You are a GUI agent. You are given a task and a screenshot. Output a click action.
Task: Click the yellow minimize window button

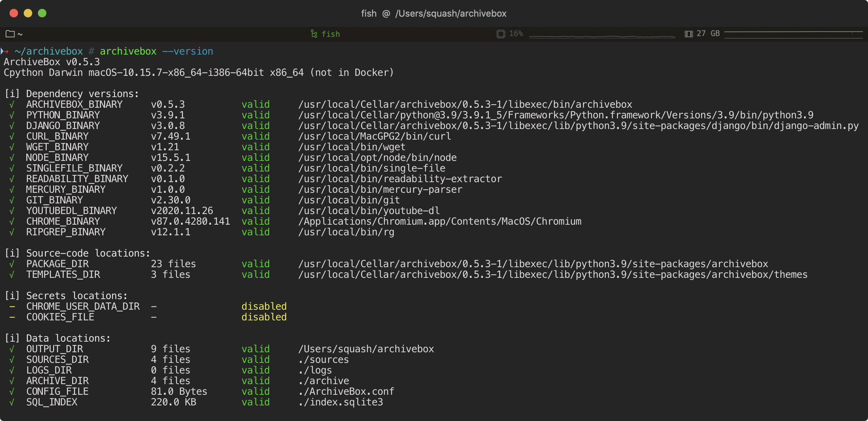[28, 13]
